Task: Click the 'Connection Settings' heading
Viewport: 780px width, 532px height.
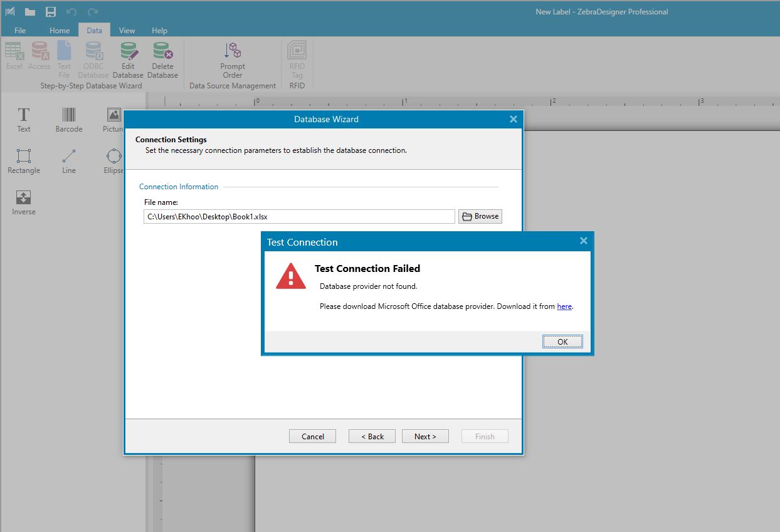Action: pos(171,140)
